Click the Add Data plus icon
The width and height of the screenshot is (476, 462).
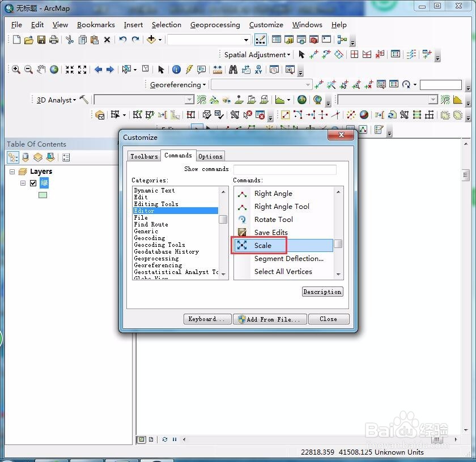pyautogui.click(x=151, y=40)
